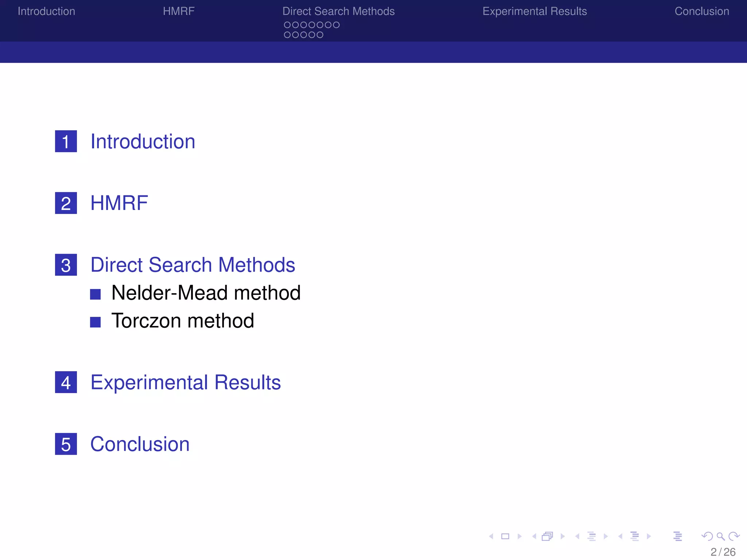The height and width of the screenshot is (560, 747).
Task: Click the stacked frames icon
Action: (x=547, y=536)
